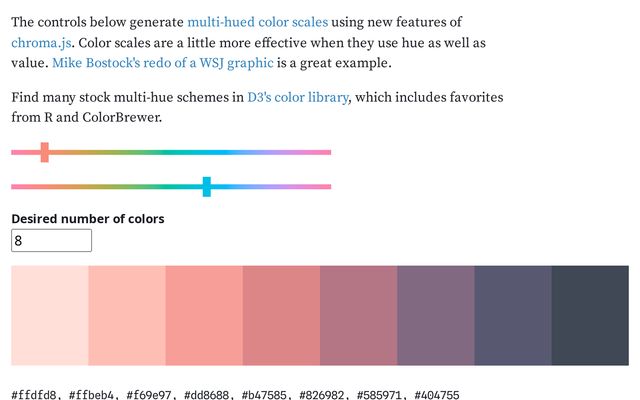Choose the dusty rose swatch #dd8688

[281, 316]
